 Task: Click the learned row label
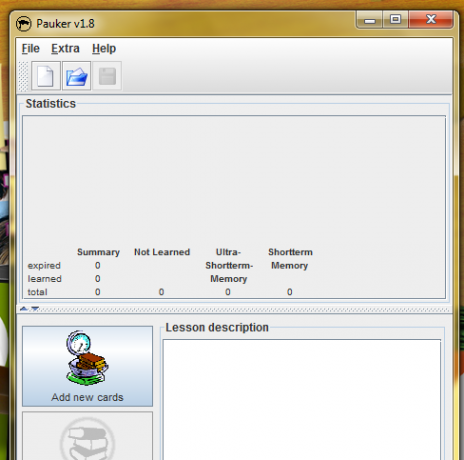[x=44, y=279]
